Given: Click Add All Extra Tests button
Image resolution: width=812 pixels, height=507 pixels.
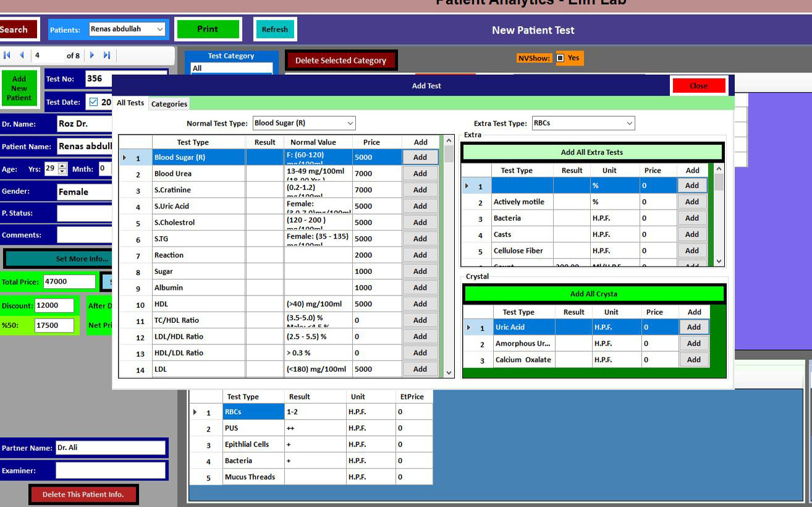Looking at the screenshot, I should pyautogui.click(x=592, y=152).
